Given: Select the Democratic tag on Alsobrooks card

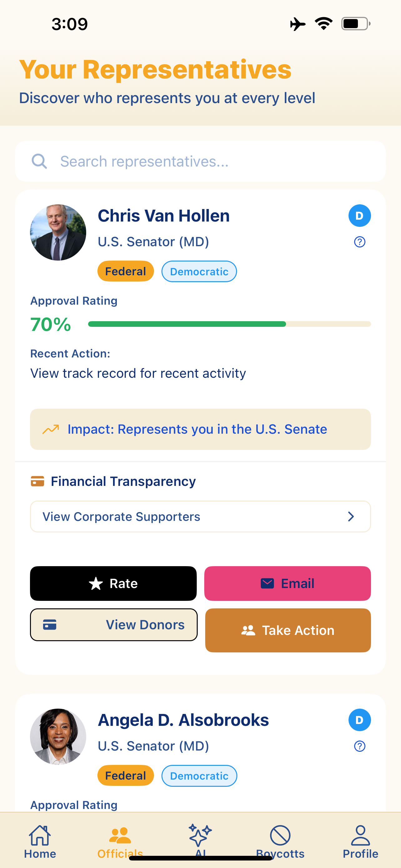Looking at the screenshot, I should [x=199, y=776].
